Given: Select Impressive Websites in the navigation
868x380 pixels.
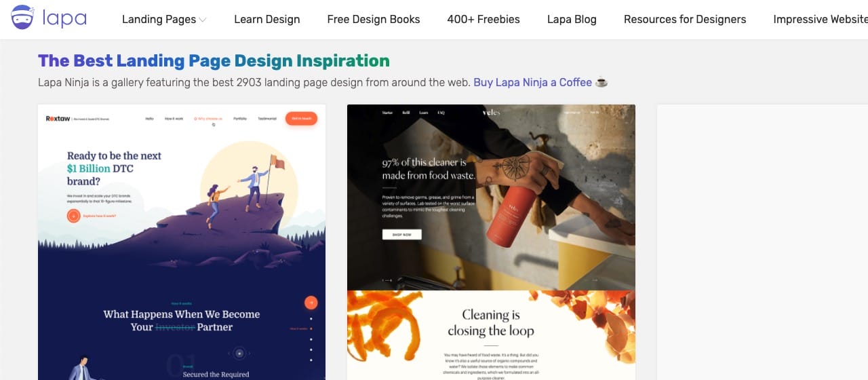Looking at the screenshot, I should tap(821, 19).
